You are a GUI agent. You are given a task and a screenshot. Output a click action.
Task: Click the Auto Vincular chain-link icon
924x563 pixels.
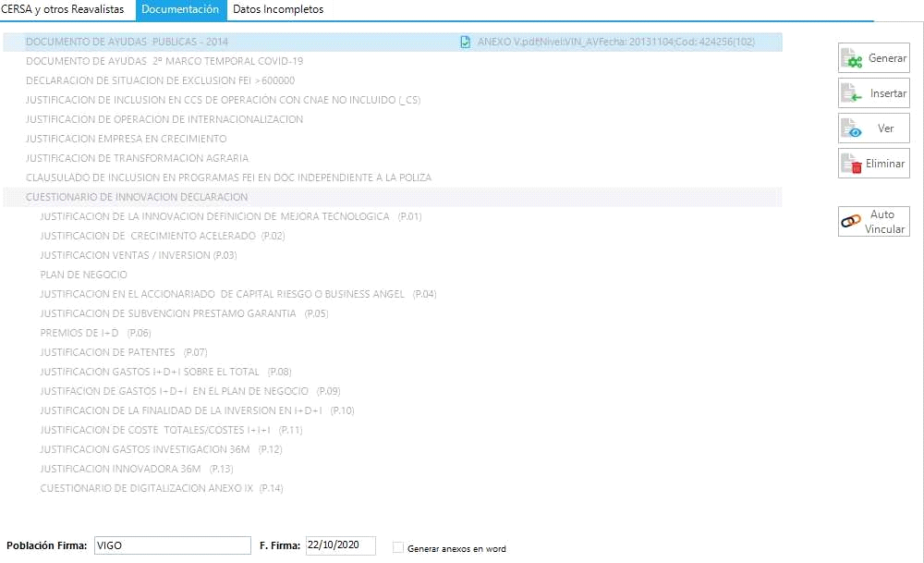[x=851, y=222]
